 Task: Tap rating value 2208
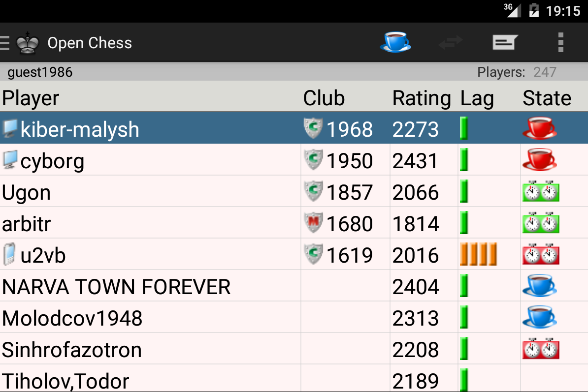tap(416, 350)
